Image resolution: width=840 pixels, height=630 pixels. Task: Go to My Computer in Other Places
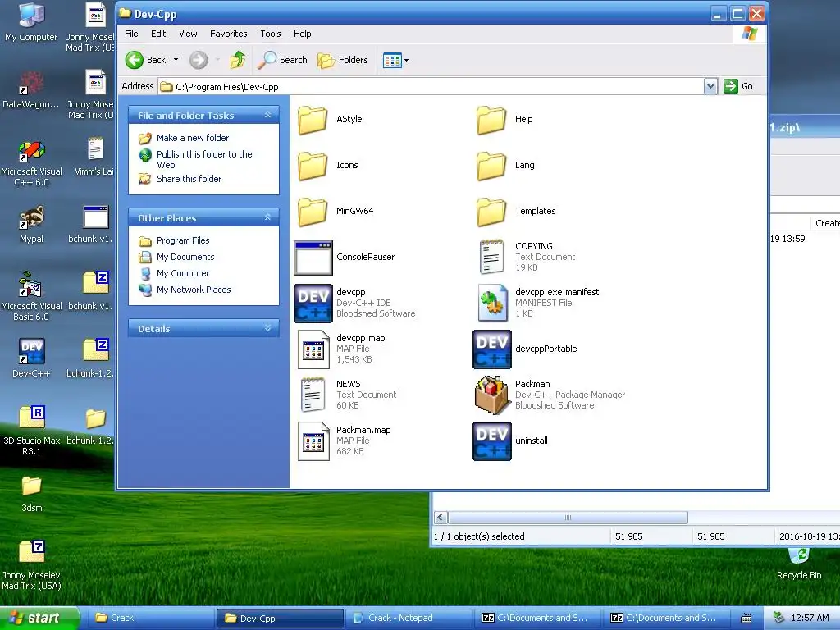tap(183, 273)
